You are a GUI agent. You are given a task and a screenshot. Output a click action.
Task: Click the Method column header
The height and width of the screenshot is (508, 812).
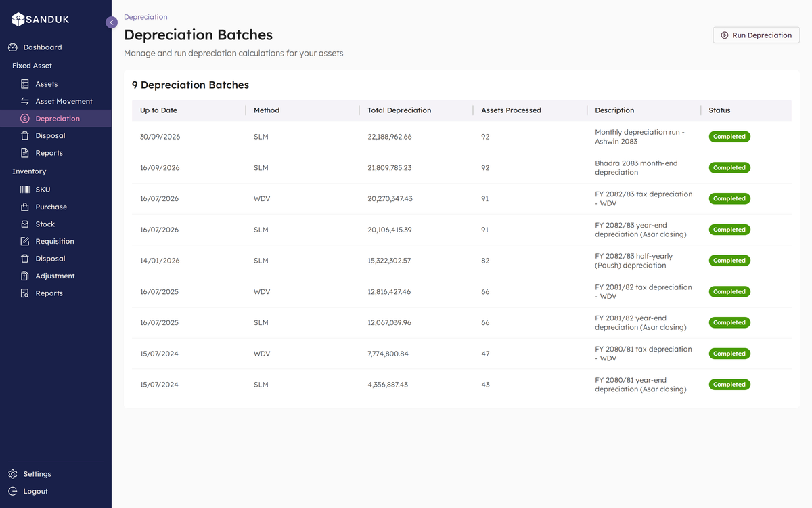267,110
